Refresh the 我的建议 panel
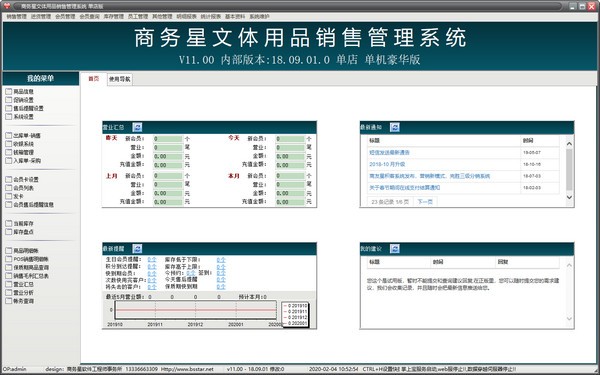 [x=395, y=249]
